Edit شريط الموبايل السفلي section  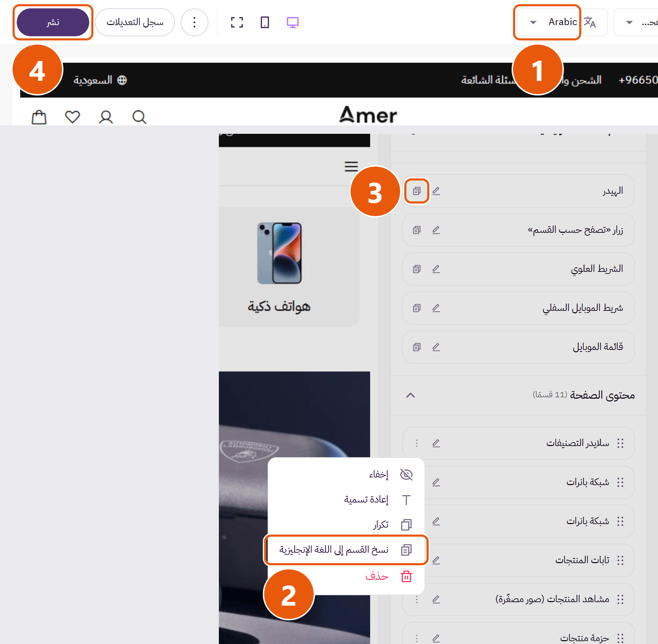tap(436, 308)
